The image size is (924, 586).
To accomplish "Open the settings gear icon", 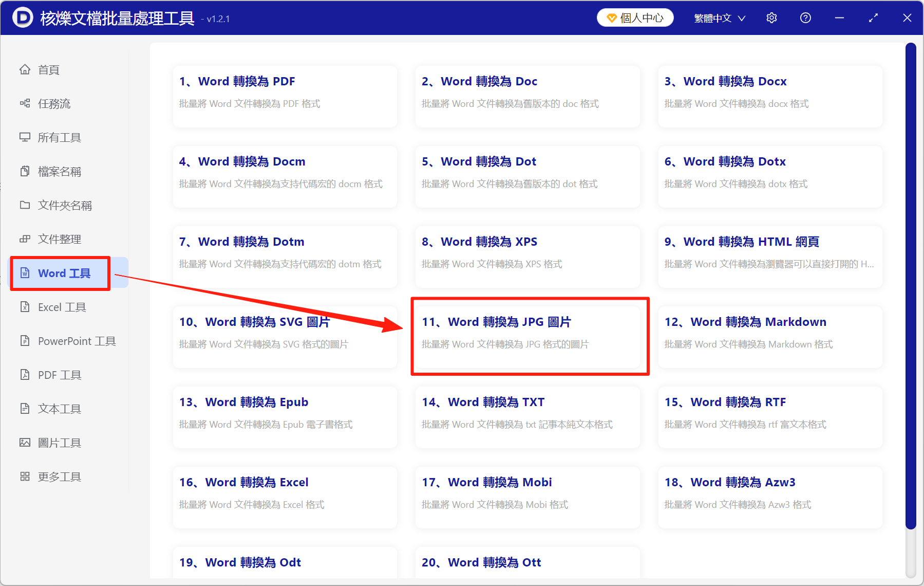I will click(x=771, y=17).
